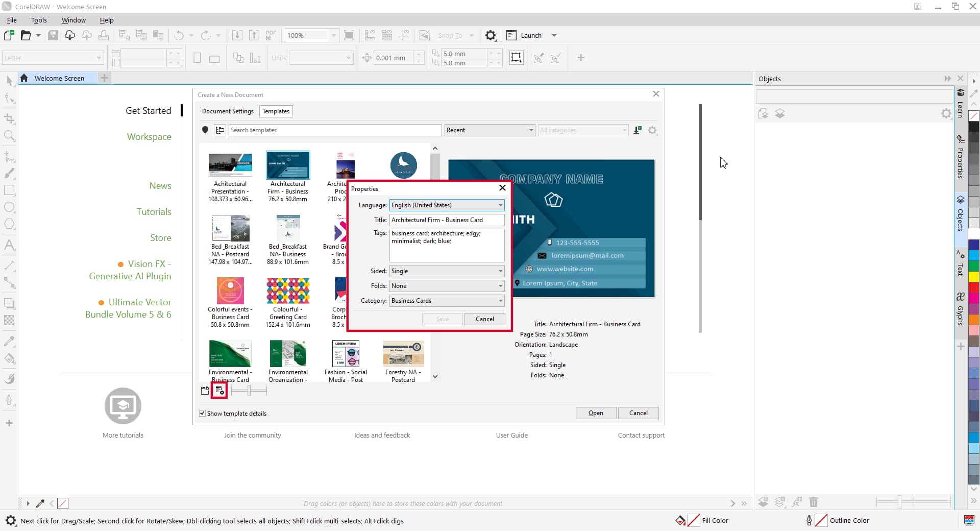
Task: Open the Glyphs vertical docker tab
Action: (x=960, y=309)
